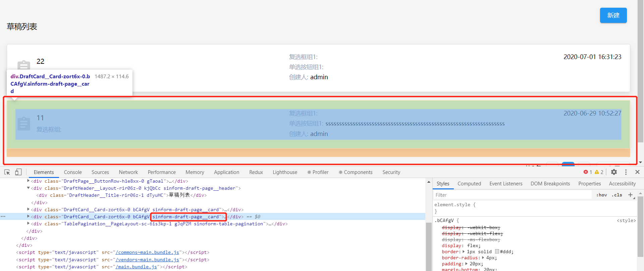Open DevTools settings gear icon
Viewport: 644px width, 271px height.
point(614,172)
